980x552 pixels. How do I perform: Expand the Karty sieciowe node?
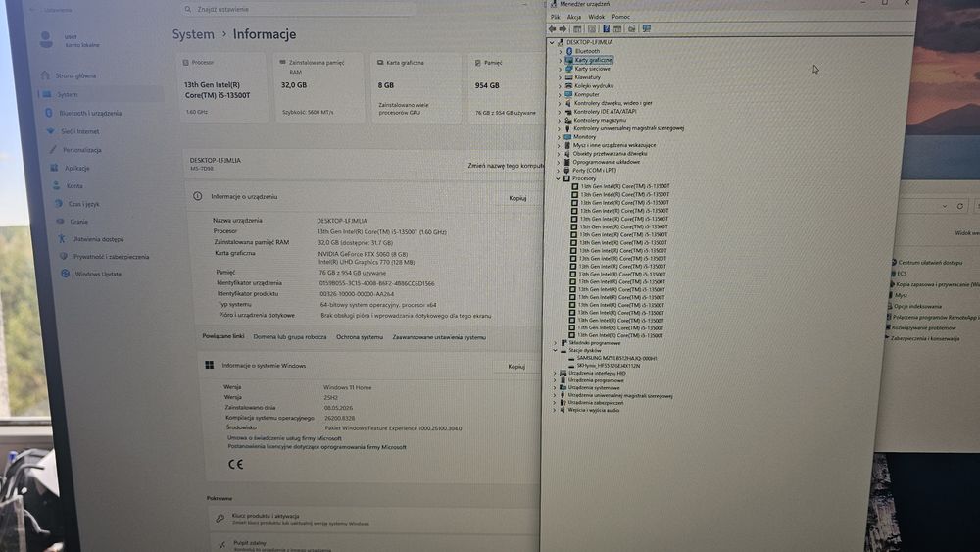pos(560,69)
